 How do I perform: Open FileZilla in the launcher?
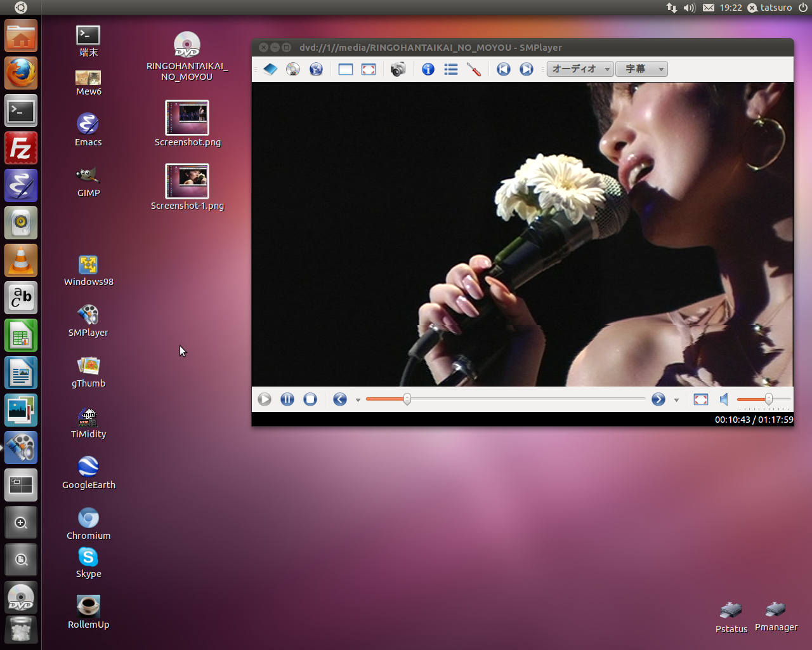tap(21, 148)
